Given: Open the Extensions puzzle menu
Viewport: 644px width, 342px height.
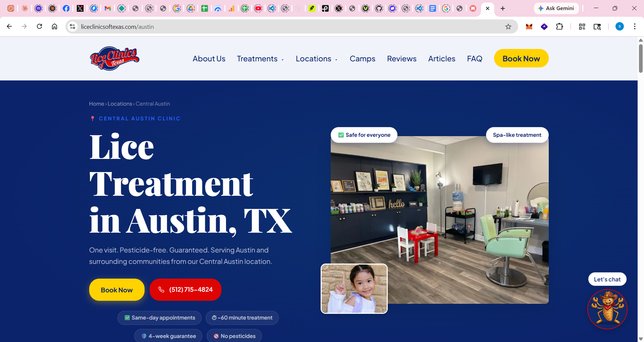Looking at the screenshot, I should (x=559, y=26).
